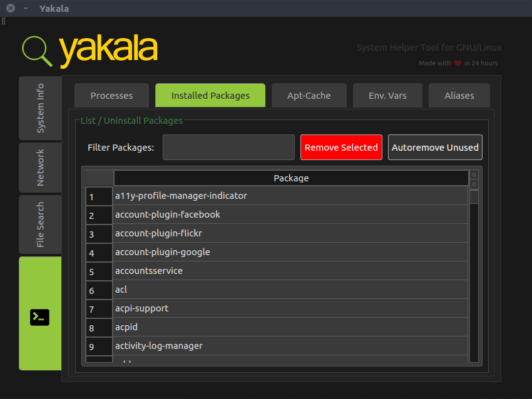Screen dimensions: 532x399
Task: Click row header number 9
Action: coord(99,346)
